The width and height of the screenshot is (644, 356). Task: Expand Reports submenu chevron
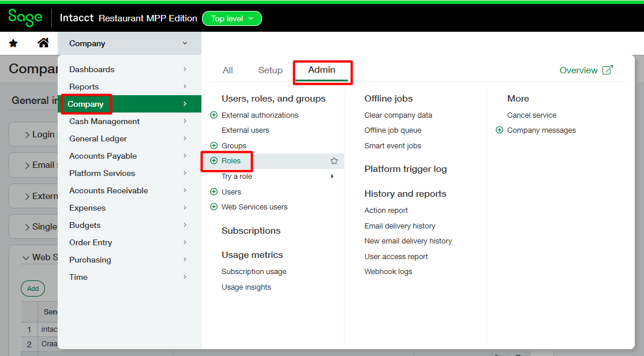tap(185, 86)
